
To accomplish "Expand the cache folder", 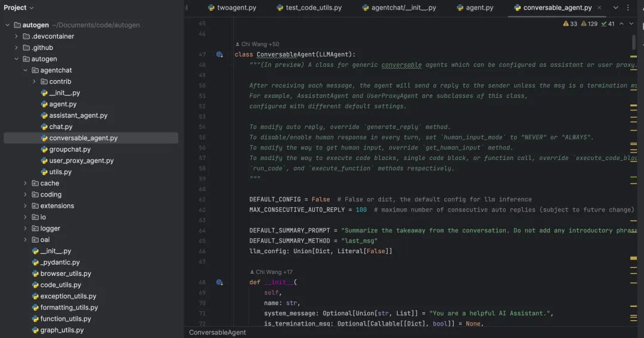I will tap(25, 183).
